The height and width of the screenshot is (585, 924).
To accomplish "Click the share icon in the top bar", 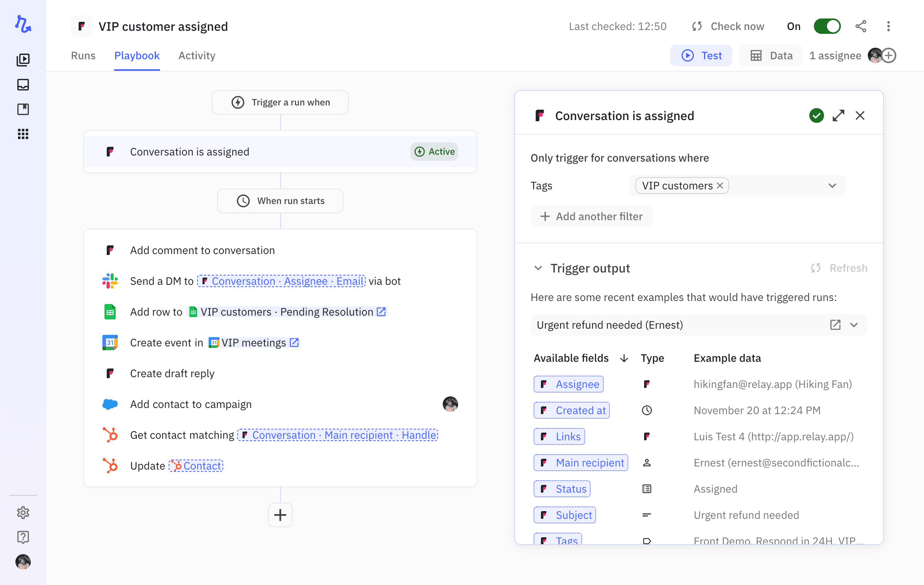I will click(x=861, y=26).
